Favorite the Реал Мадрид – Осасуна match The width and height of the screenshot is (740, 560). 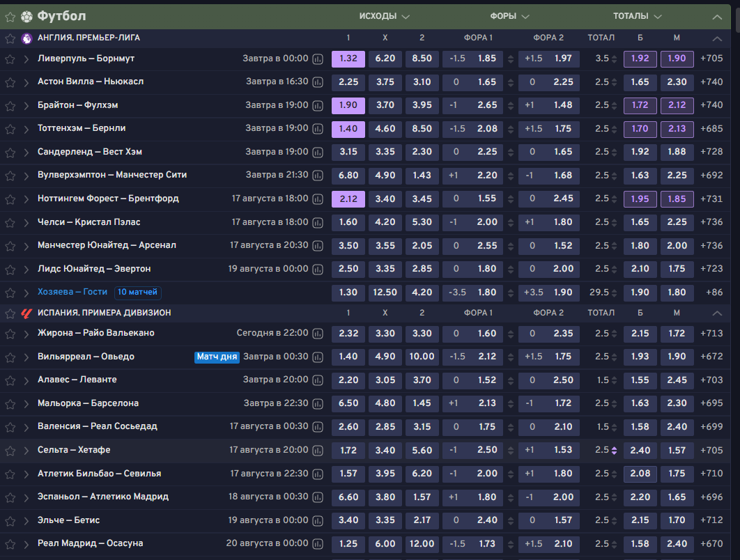point(10,544)
